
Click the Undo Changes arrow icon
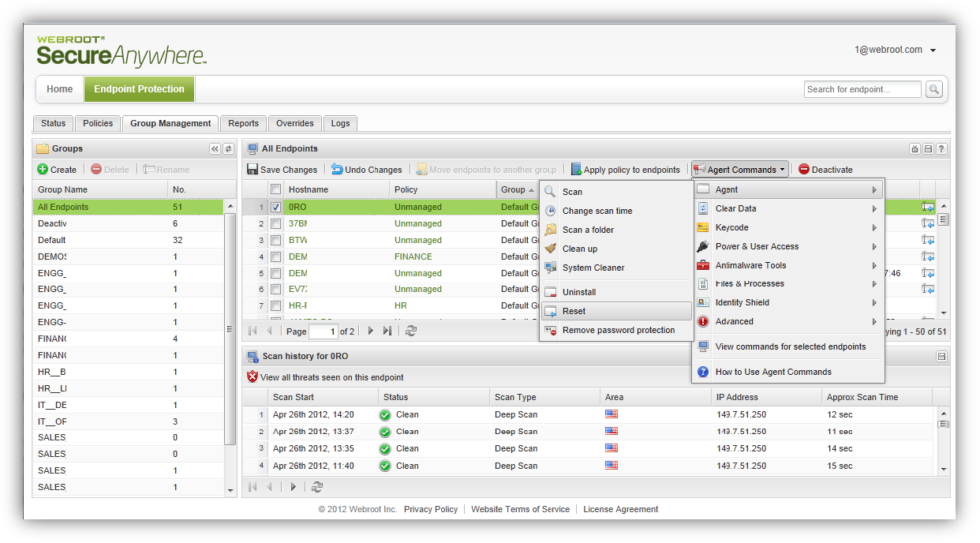click(x=337, y=169)
